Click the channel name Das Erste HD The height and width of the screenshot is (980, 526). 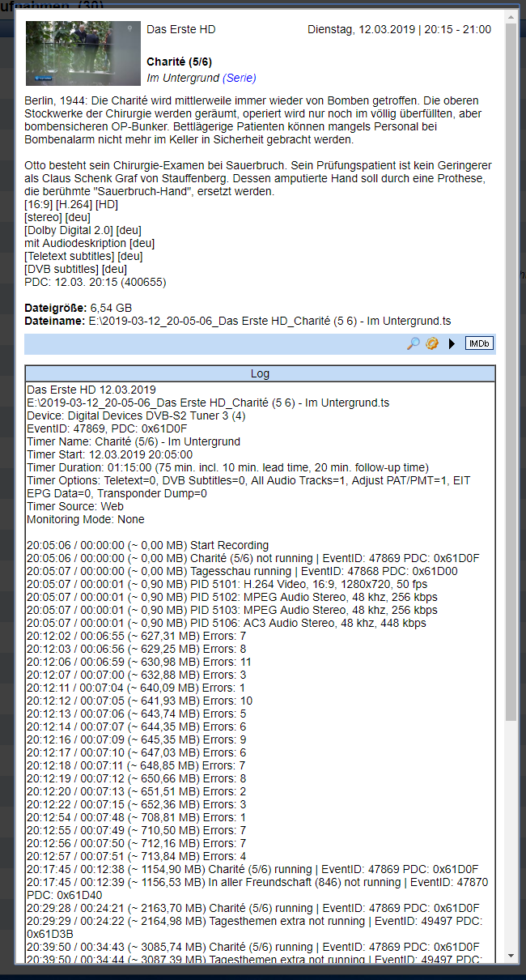point(181,29)
